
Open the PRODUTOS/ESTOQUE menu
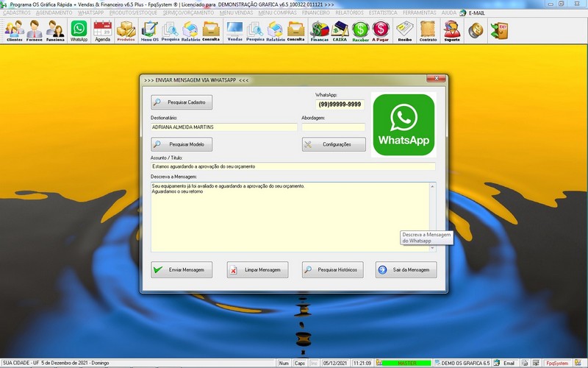coord(133,13)
